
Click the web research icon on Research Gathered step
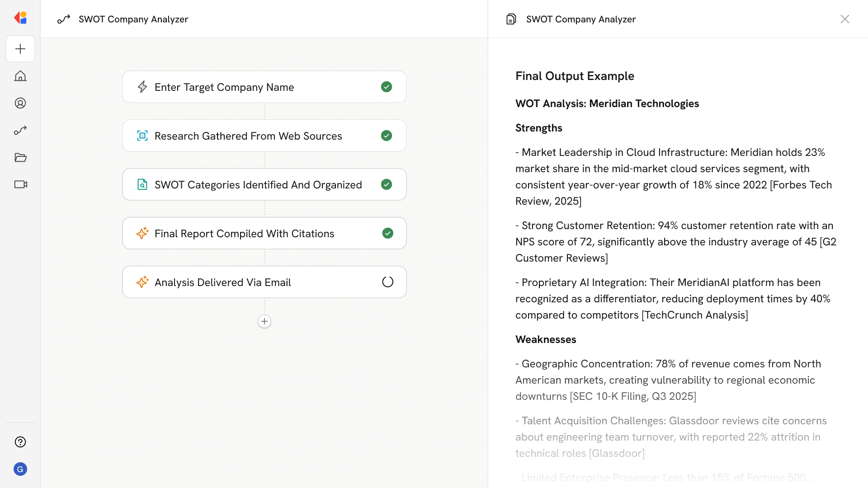[142, 136]
